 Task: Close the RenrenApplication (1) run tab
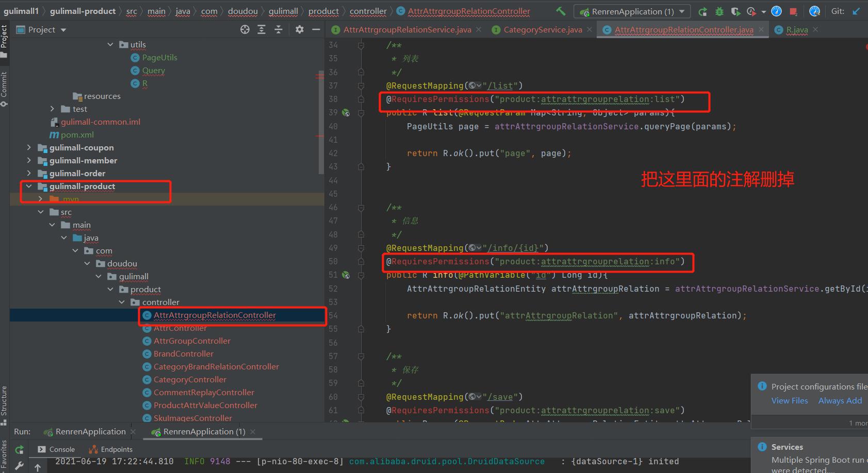[x=253, y=432]
